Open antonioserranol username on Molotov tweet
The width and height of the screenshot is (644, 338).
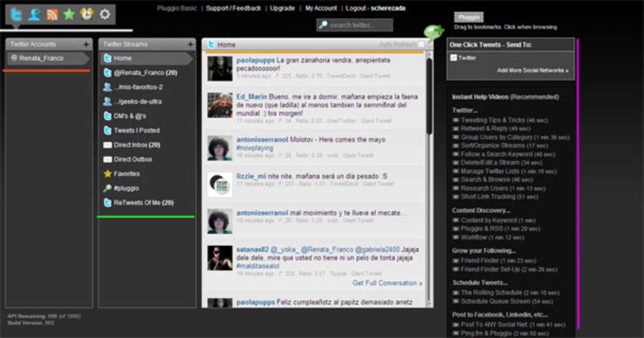[x=262, y=139]
